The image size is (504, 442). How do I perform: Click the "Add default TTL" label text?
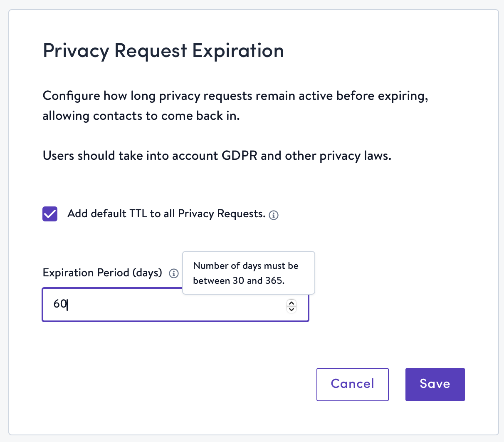(166, 214)
